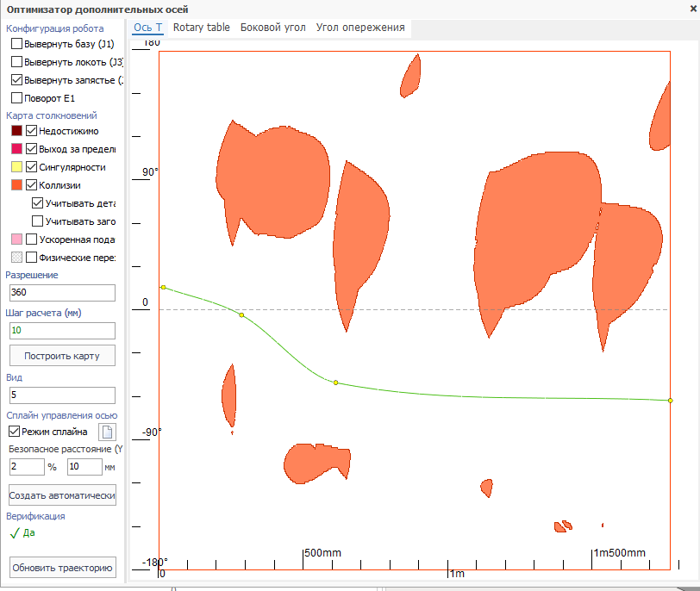Open the Боковой угол tab
The width and height of the screenshot is (700, 591).
pyautogui.click(x=272, y=28)
